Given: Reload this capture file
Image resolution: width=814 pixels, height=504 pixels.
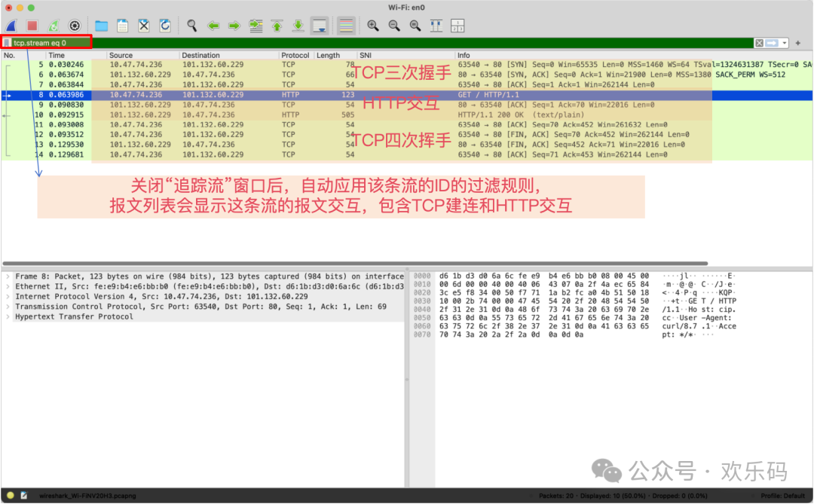Looking at the screenshot, I should (165, 26).
